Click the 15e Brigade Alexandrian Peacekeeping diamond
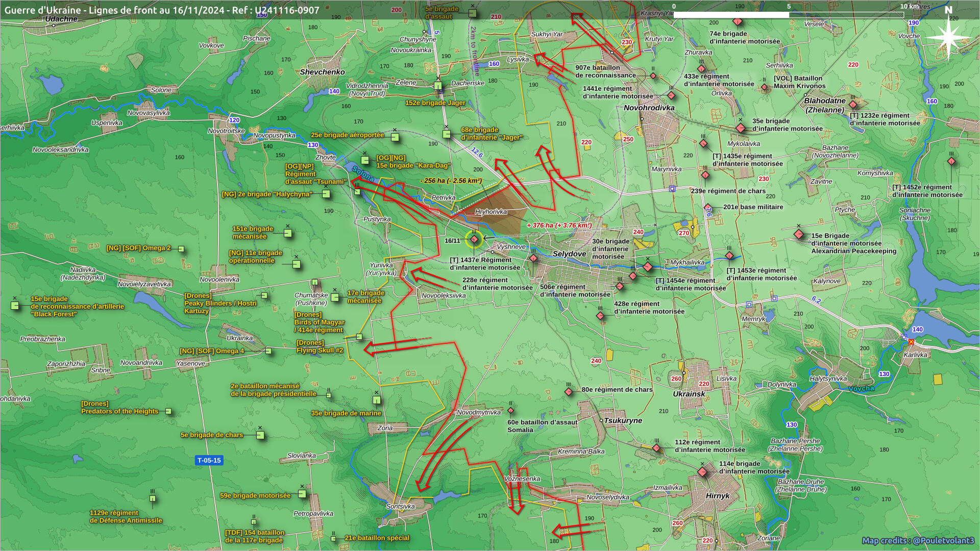Viewport: 980px width, 551px height. tap(799, 234)
